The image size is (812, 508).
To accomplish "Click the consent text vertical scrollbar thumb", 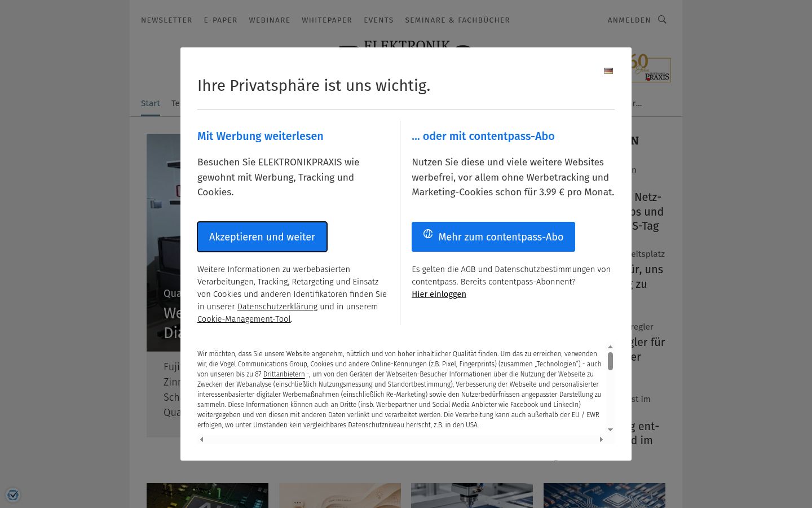I will coord(610,361).
